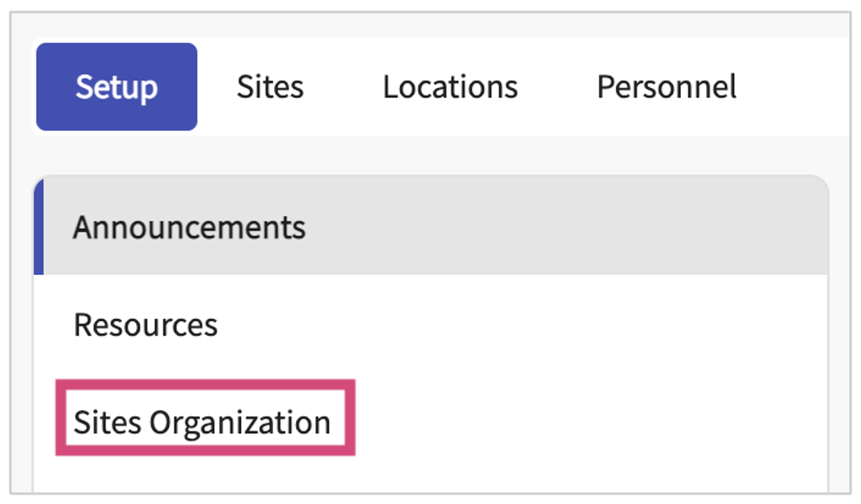View the Resources section under Setup
Screen dimensions: 861x504
click(x=145, y=325)
